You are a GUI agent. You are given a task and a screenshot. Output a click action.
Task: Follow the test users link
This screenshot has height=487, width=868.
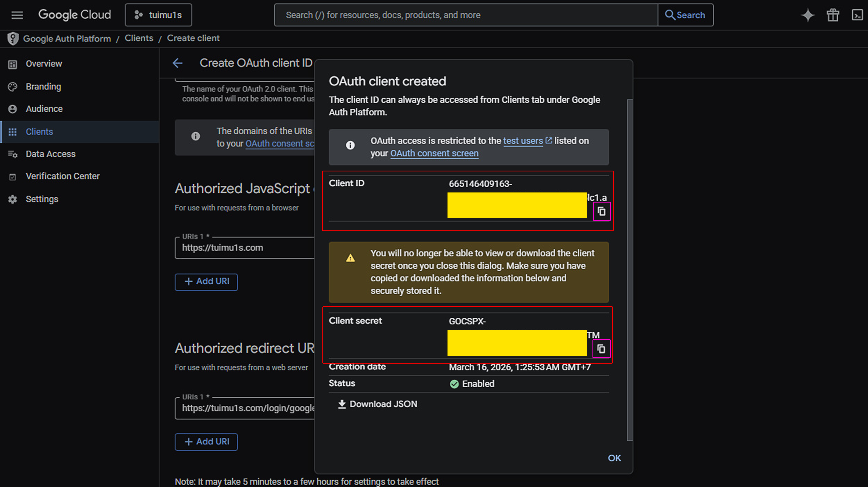(x=523, y=141)
